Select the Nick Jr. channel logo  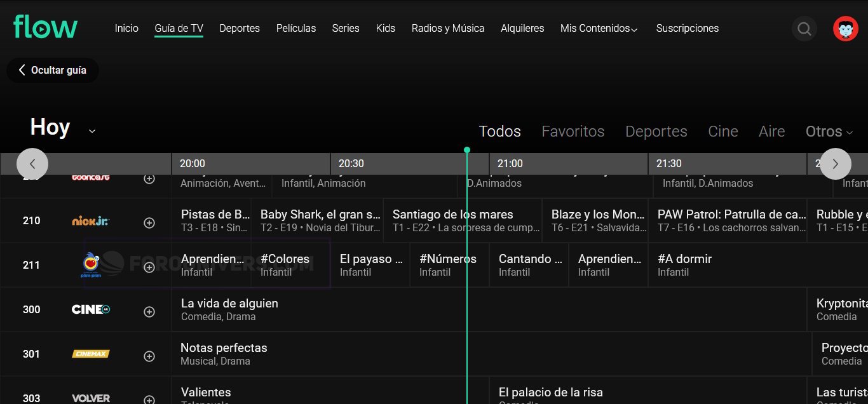pyautogui.click(x=90, y=221)
